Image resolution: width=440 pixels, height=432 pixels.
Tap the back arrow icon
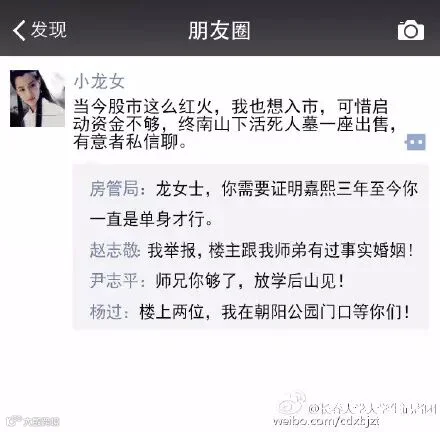(19, 30)
